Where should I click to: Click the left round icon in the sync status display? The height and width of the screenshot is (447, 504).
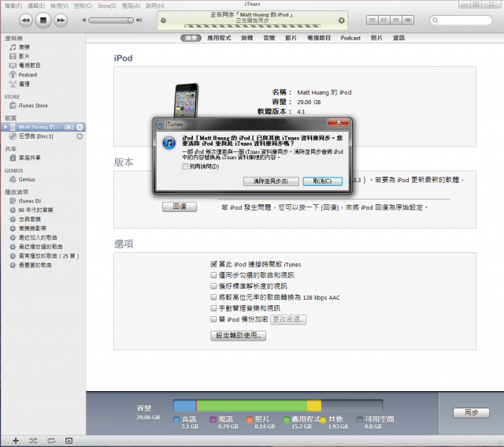[163, 20]
